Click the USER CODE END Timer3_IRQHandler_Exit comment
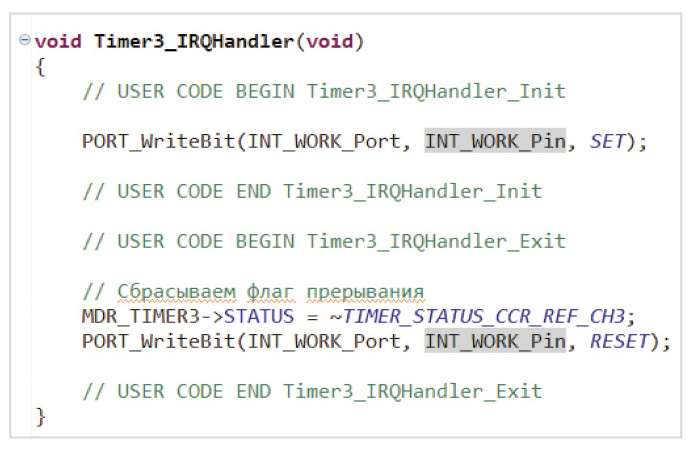The image size is (689, 449). pyautogui.click(x=312, y=391)
